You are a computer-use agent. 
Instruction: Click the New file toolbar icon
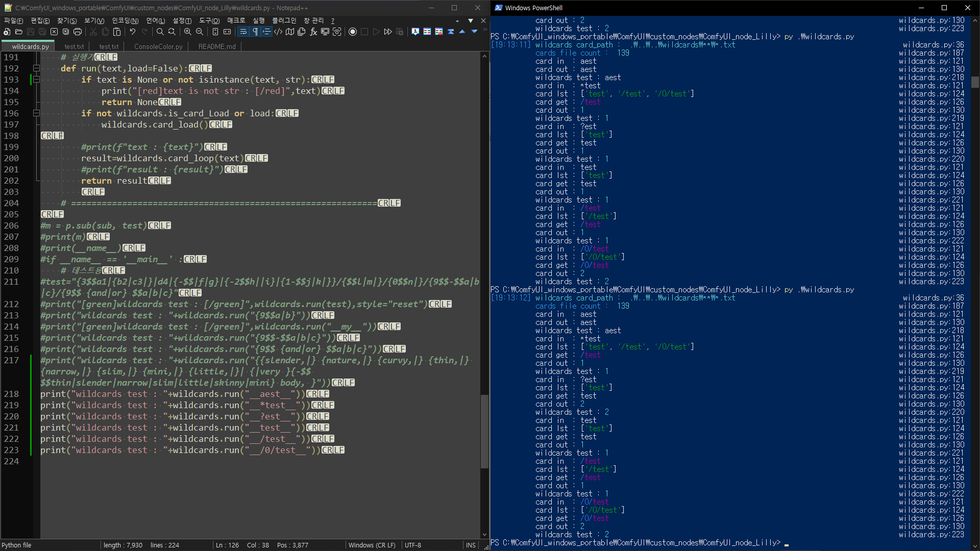(x=7, y=32)
